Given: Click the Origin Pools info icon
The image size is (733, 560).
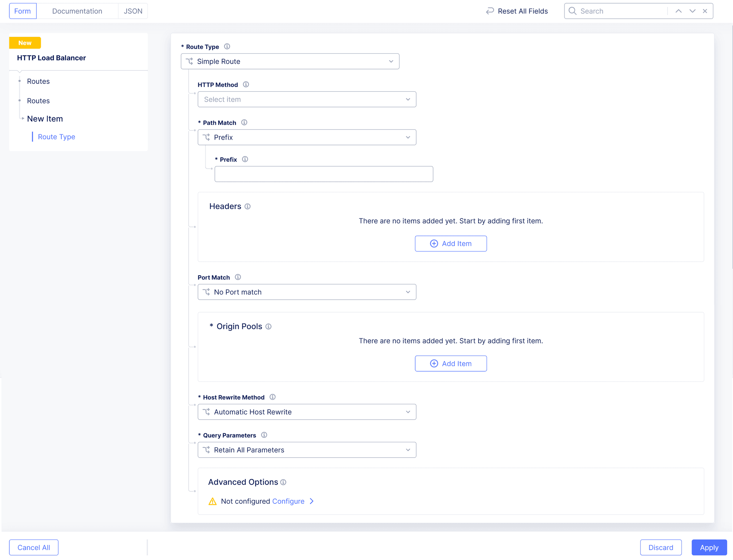Looking at the screenshot, I should click(268, 326).
